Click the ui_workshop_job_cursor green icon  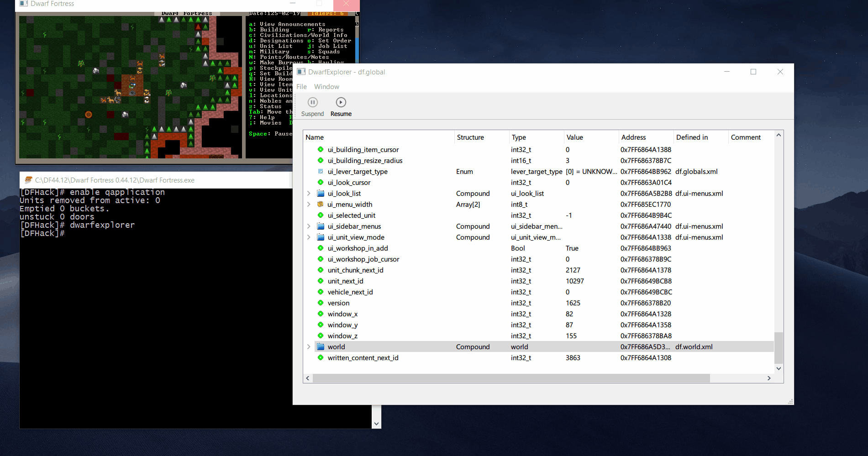click(x=321, y=259)
